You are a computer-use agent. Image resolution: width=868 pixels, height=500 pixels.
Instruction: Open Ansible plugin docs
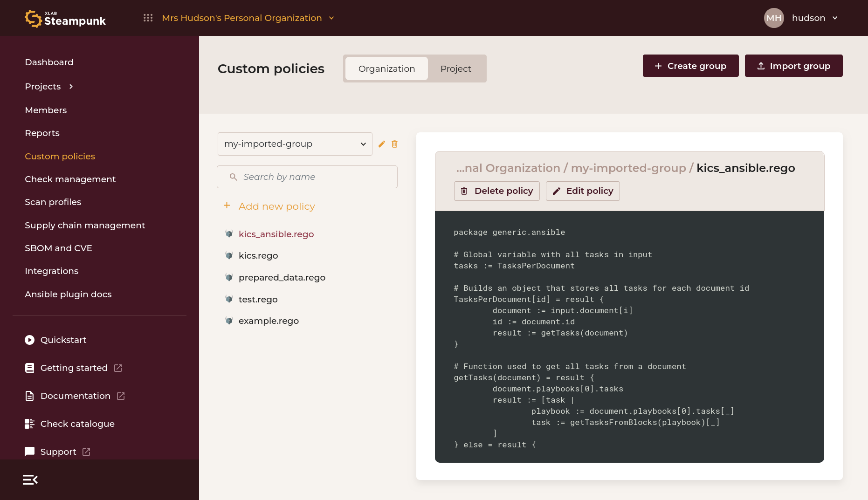point(68,295)
